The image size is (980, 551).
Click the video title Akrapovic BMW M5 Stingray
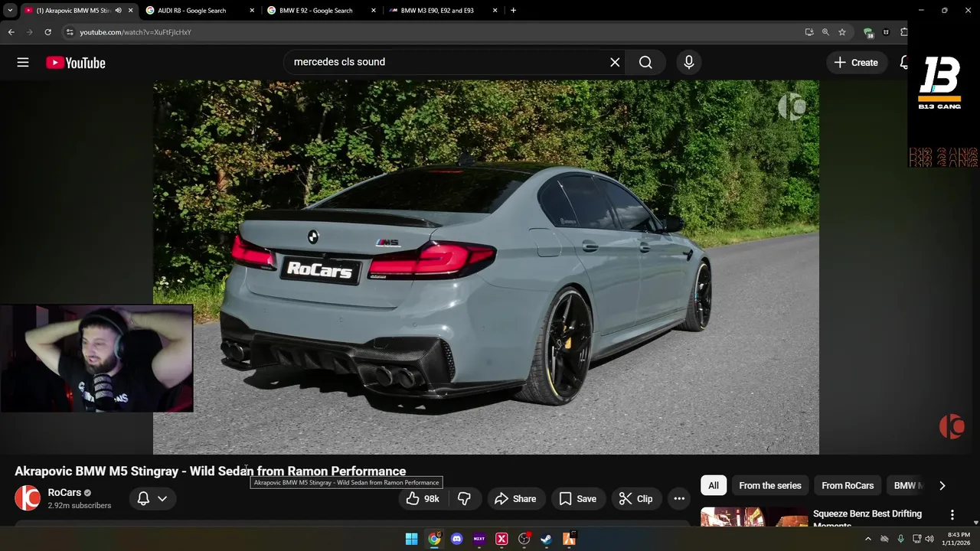[x=210, y=471]
